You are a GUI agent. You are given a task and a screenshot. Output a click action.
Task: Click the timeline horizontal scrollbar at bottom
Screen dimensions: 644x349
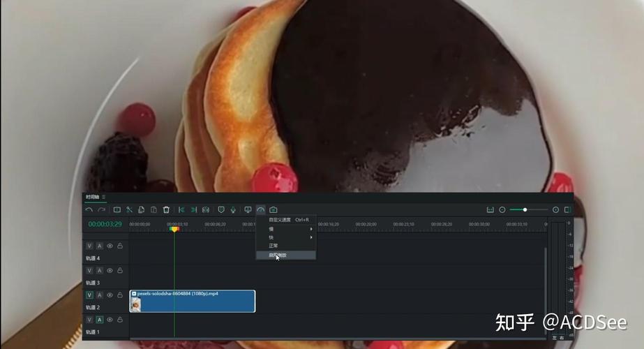pyautogui.click(x=337, y=339)
